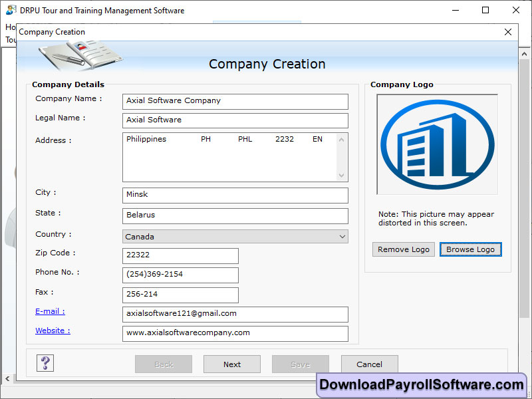This screenshot has width=532, height=399.
Task: Click the Browse Logo button
Action: (x=470, y=249)
